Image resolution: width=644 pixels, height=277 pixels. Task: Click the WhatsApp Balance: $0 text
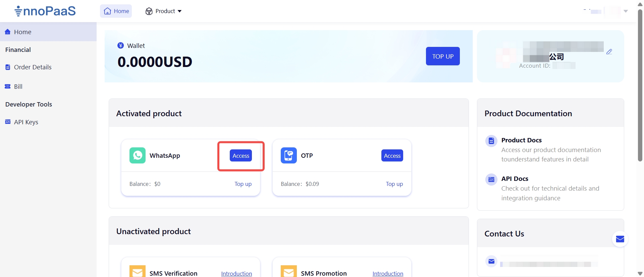point(145,184)
